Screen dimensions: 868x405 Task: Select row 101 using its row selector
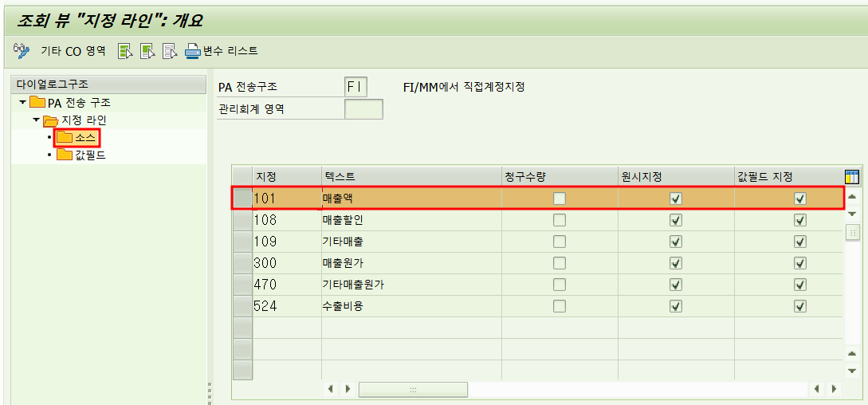tap(242, 199)
